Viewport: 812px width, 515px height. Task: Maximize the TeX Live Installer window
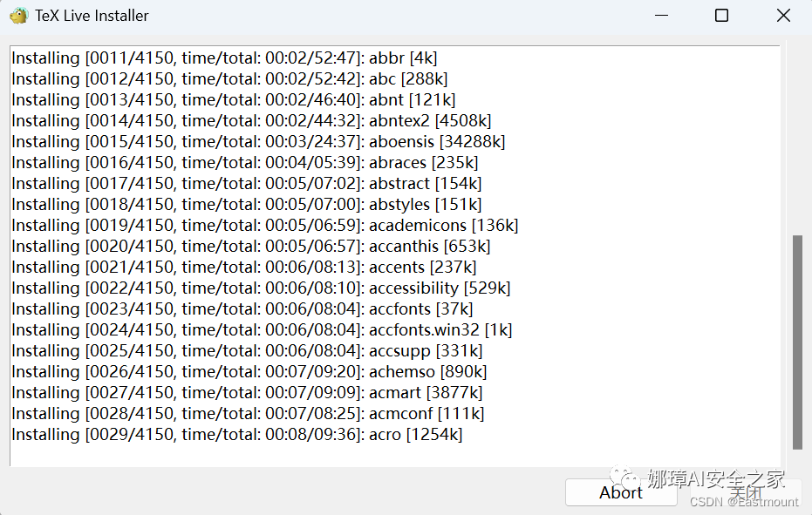721,16
